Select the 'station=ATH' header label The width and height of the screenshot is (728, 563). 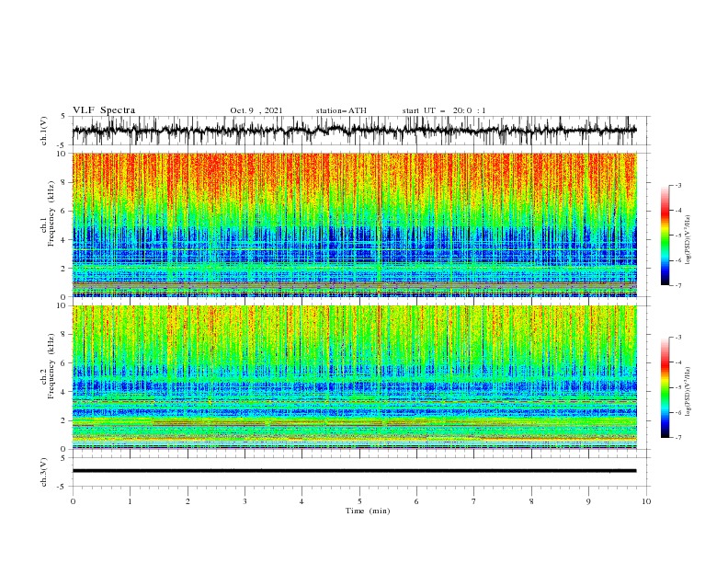tap(341, 110)
